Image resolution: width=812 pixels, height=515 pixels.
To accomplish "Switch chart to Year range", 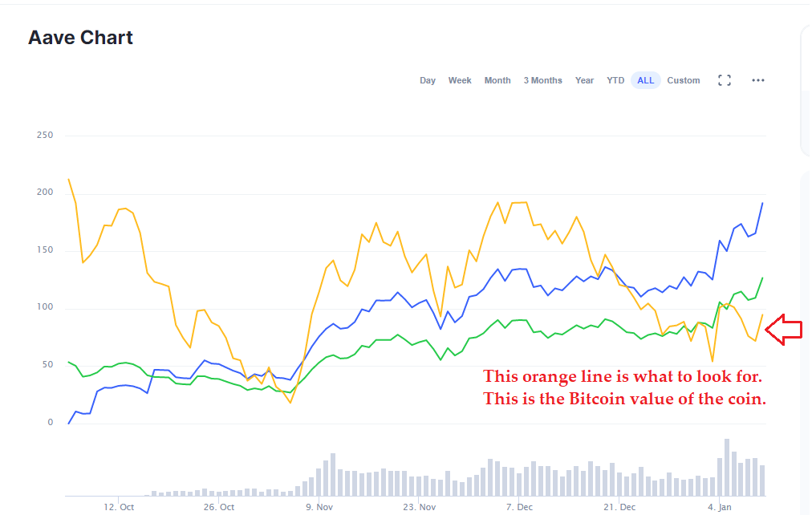I will coord(584,80).
